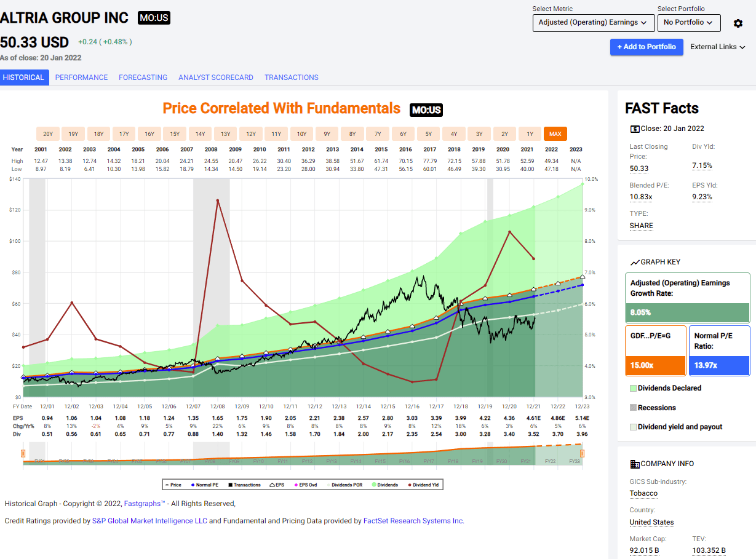
Task: Select the 3Y time range button
Action: (479, 134)
